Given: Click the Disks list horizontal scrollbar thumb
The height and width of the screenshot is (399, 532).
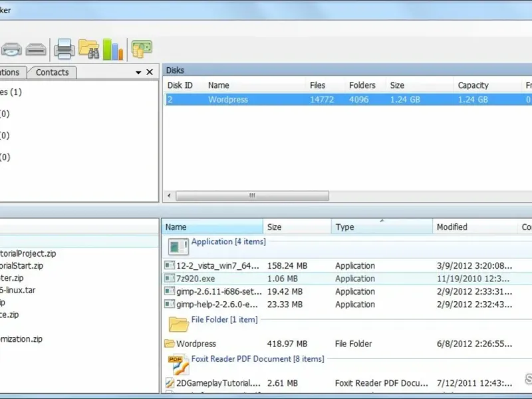Looking at the screenshot, I should 252,196.
